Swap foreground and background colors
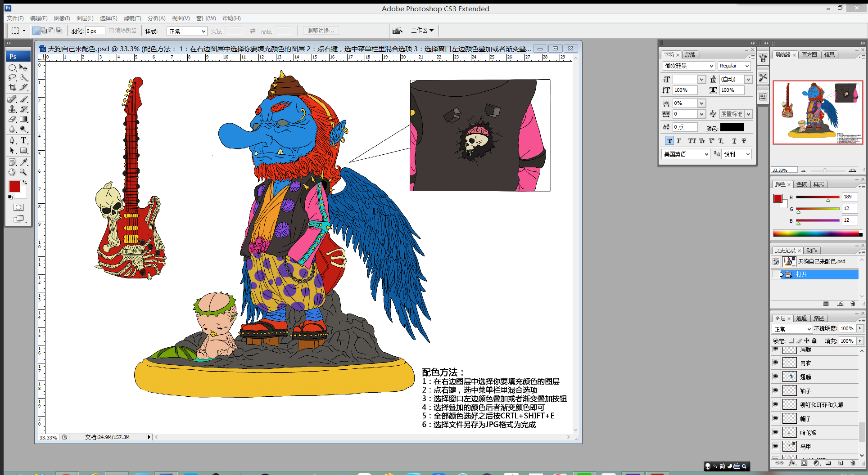This screenshot has width=868, height=475. [x=25, y=182]
